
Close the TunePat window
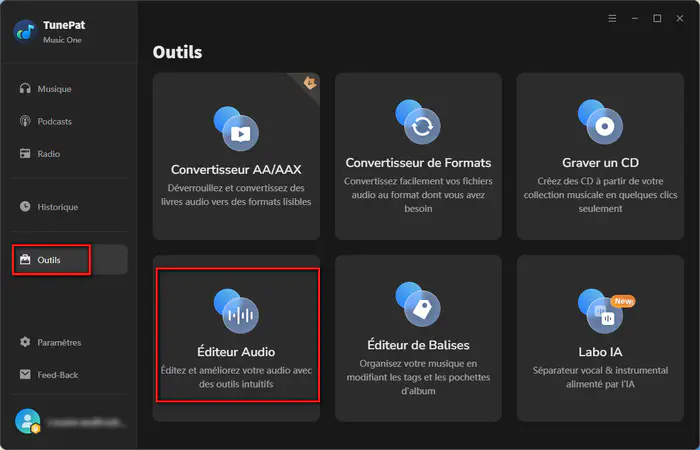679,18
